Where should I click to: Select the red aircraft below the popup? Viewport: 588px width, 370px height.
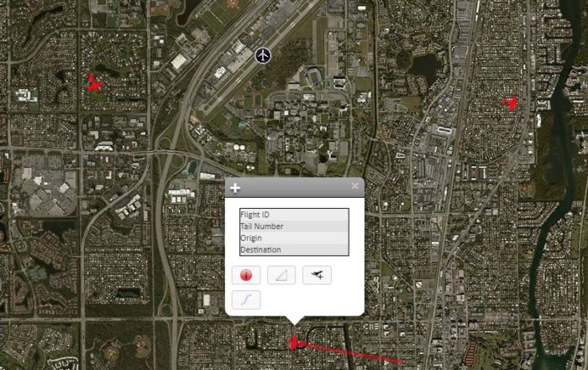[x=294, y=342]
